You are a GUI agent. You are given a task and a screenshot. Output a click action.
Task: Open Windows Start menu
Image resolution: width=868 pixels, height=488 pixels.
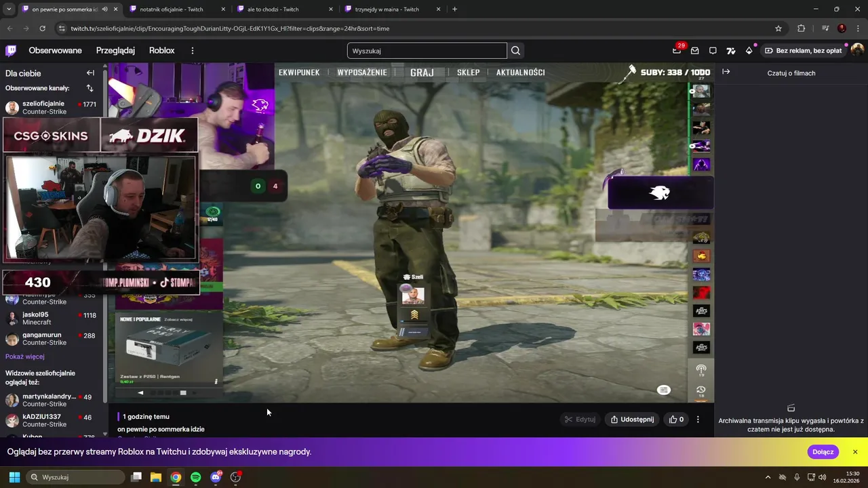(14, 477)
